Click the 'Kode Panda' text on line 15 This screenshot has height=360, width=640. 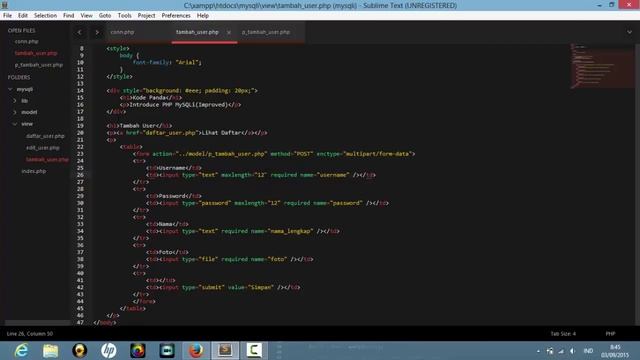point(149,98)
